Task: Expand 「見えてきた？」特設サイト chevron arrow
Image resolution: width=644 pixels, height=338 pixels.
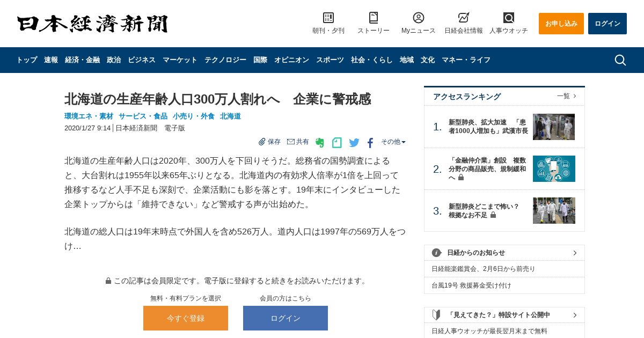Action: coord(575,315)
